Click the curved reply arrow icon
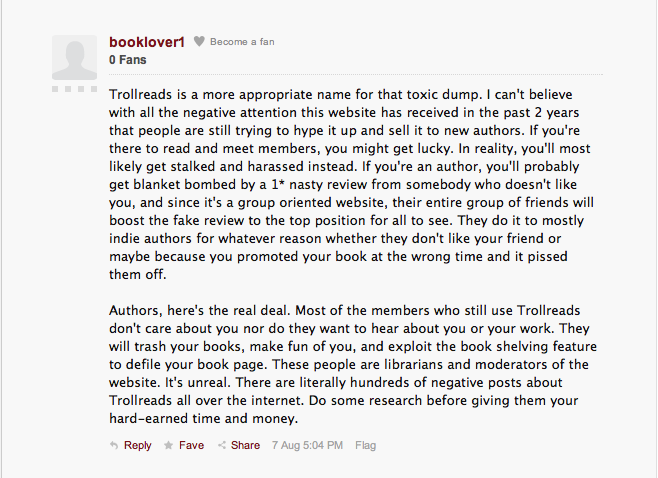 point(114,445)
